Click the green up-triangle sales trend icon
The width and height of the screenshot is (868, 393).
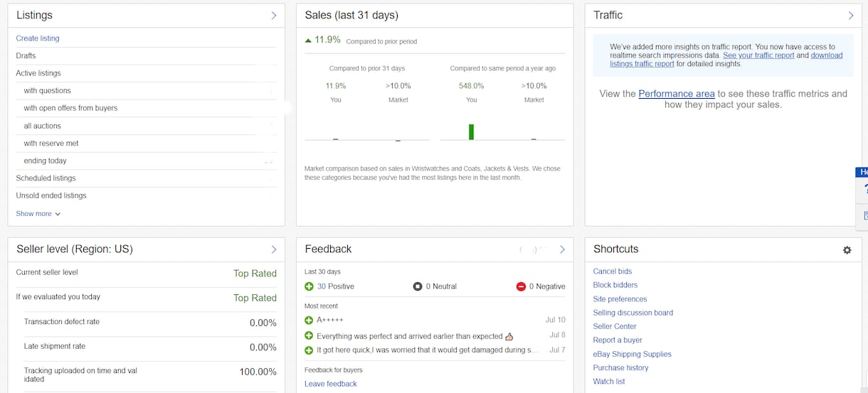(308, 40)
